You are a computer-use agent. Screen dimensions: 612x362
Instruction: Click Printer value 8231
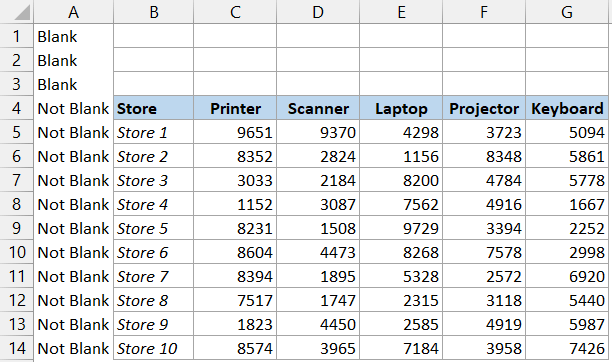click(x=235, y=228)
